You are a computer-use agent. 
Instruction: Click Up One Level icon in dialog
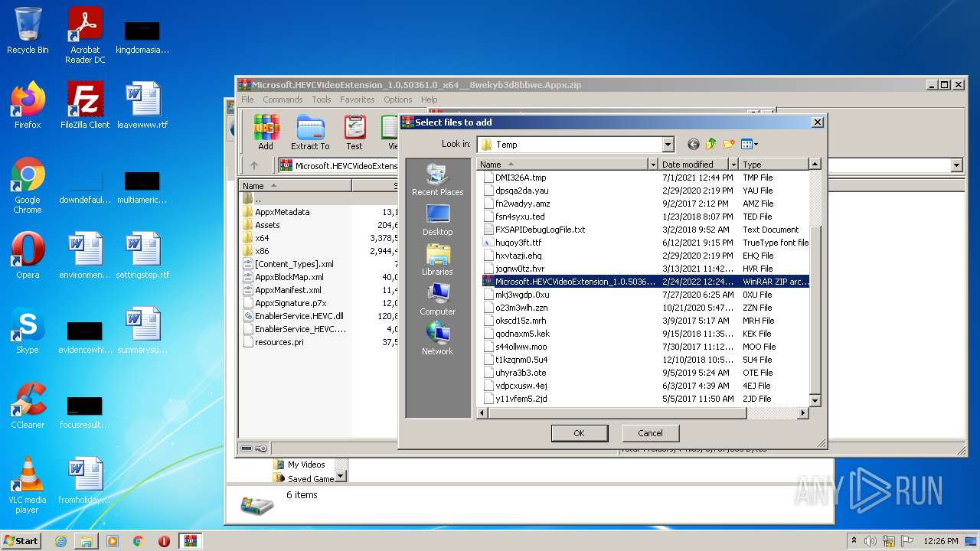click(x=710, y=144)
